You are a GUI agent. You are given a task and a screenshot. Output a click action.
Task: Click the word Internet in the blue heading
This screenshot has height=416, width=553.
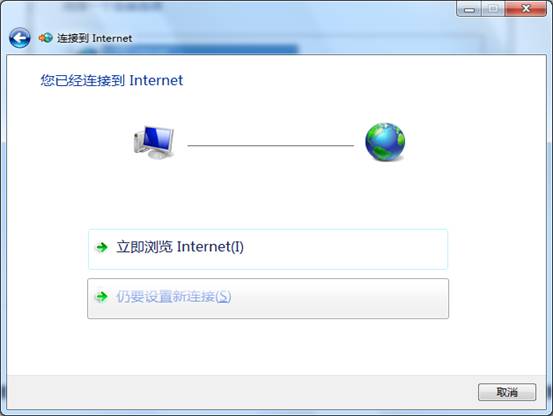pos(156,80)
